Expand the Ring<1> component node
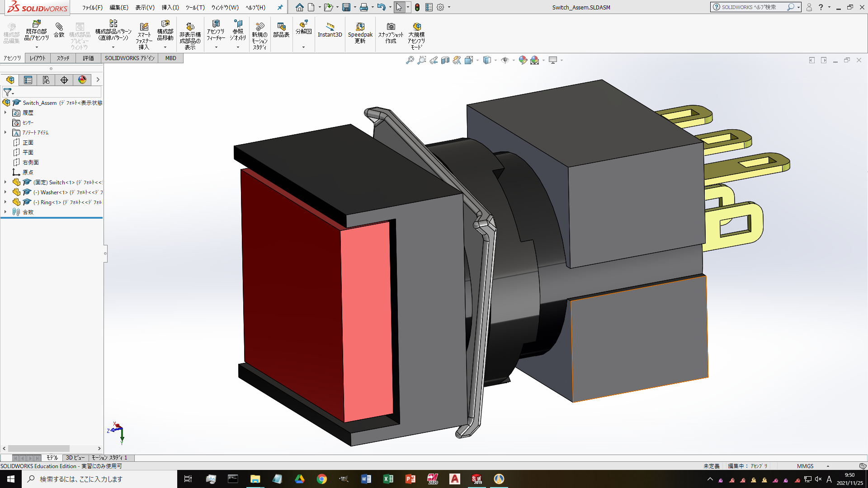The height and width of the screenshot is (488, 868). 5,202
